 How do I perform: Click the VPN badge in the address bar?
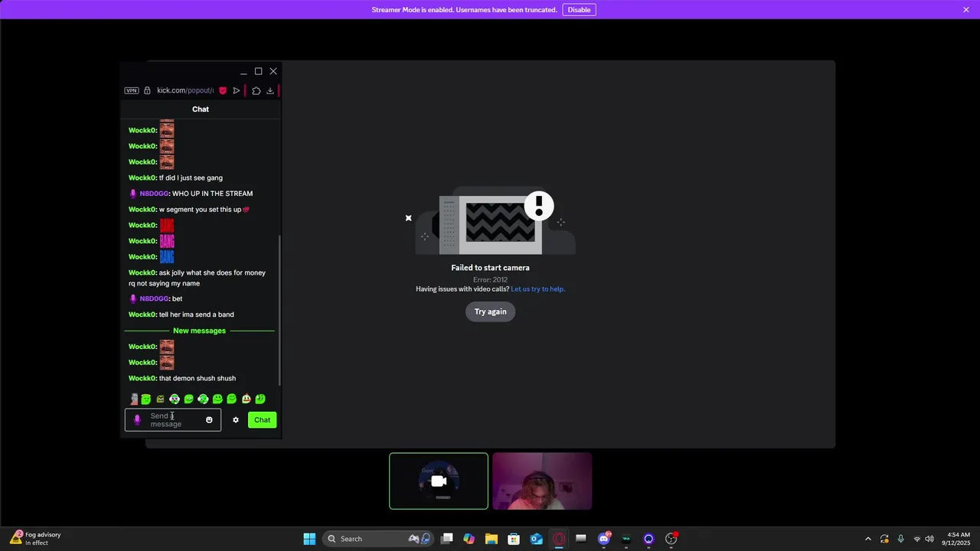132,90
